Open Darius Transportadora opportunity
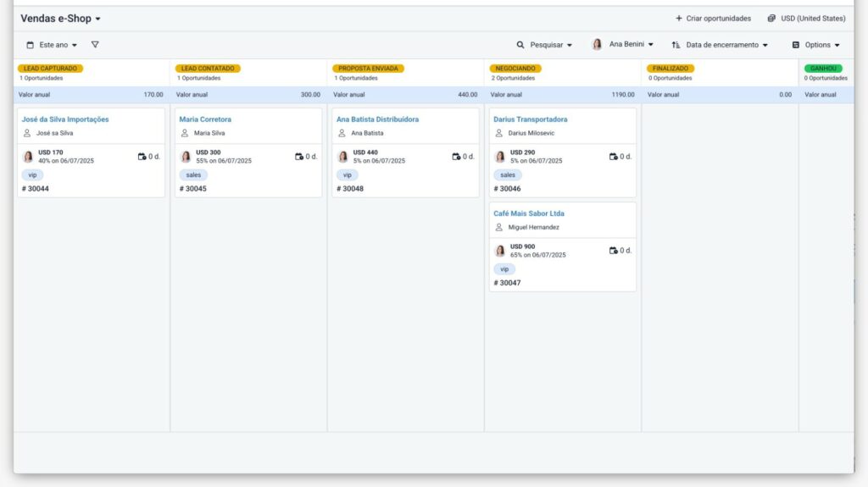The image size is (868, 487). [x=531, y=119]
